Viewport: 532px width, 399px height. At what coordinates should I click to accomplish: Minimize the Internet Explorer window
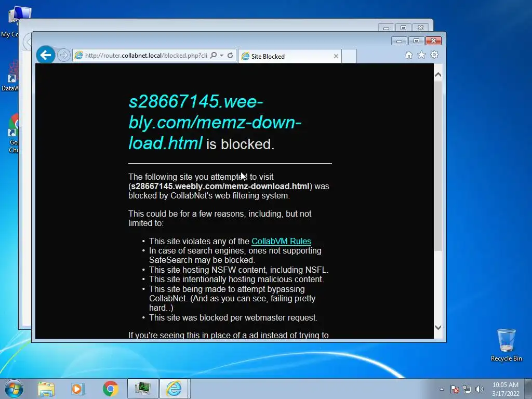tap(399, 41)
